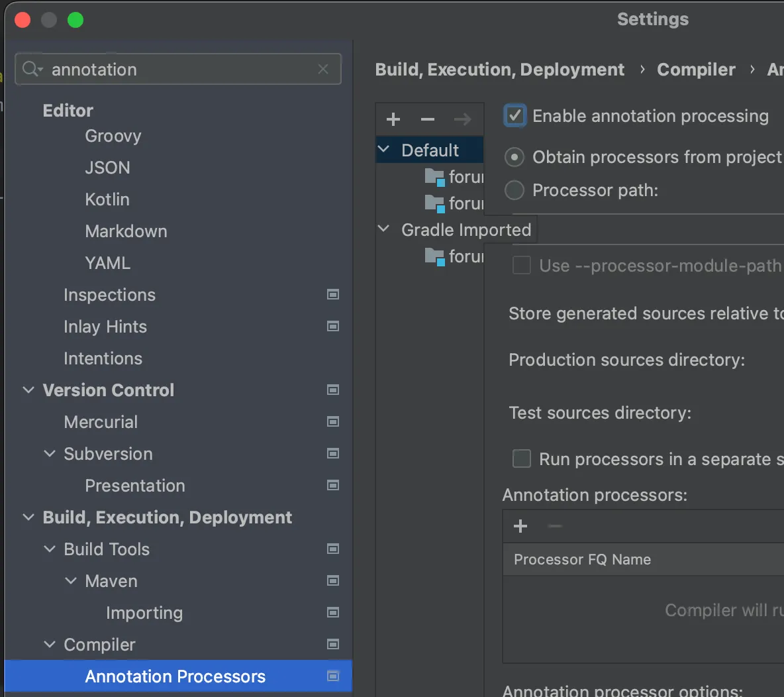This screenshot has width=784, height=697.
Task: Open the Inlay Hints settings page
Action: [105, 327]
